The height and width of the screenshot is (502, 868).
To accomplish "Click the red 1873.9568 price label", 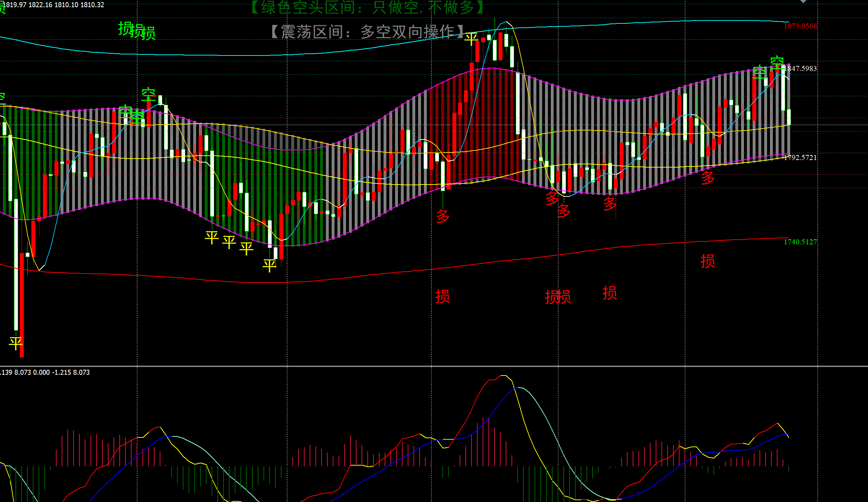I will click(800, 26).
